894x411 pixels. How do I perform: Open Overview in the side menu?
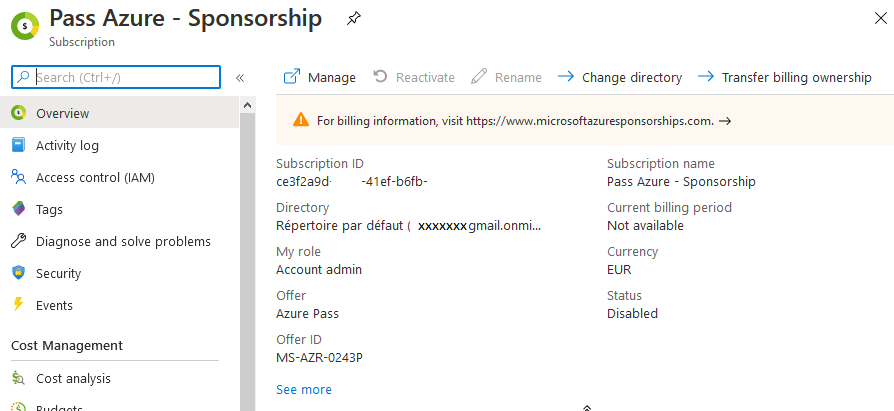coord(120,113)
